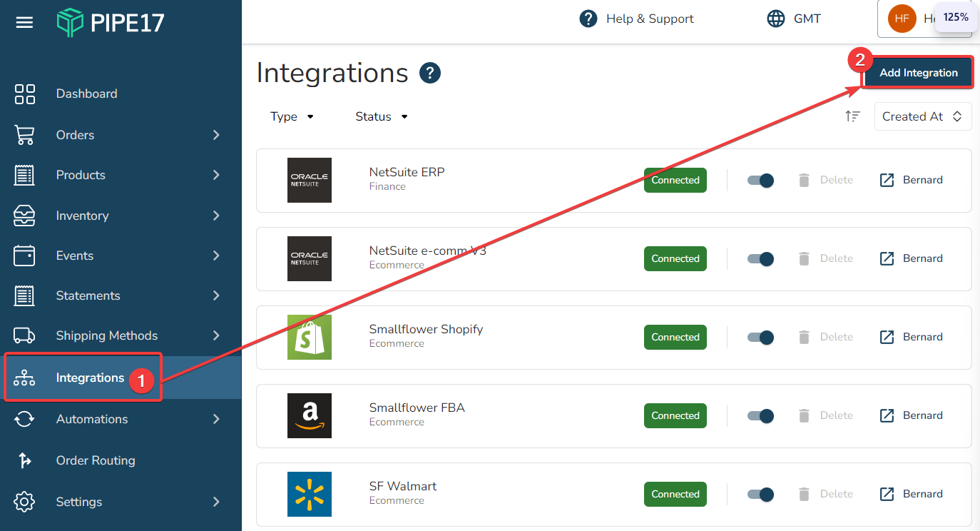Click the Statements sidebar icon

pos(24,295)
